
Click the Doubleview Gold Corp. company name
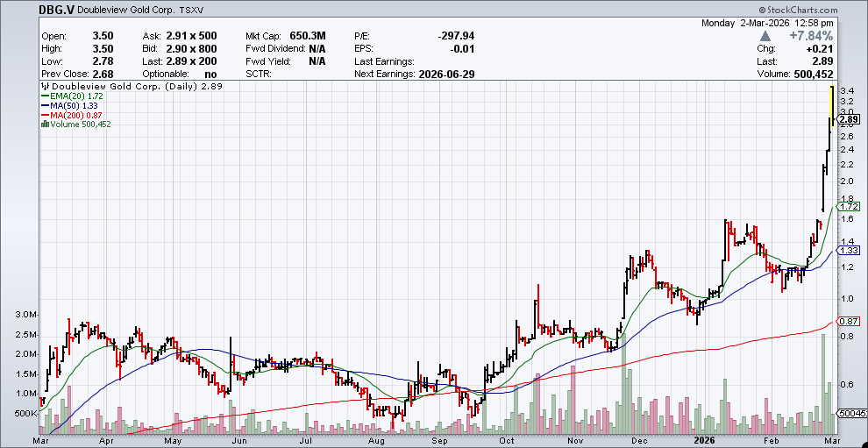click(x=127, y=10)
